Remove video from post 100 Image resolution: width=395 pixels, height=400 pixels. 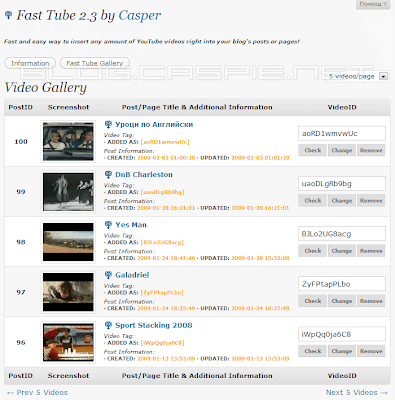371,150
